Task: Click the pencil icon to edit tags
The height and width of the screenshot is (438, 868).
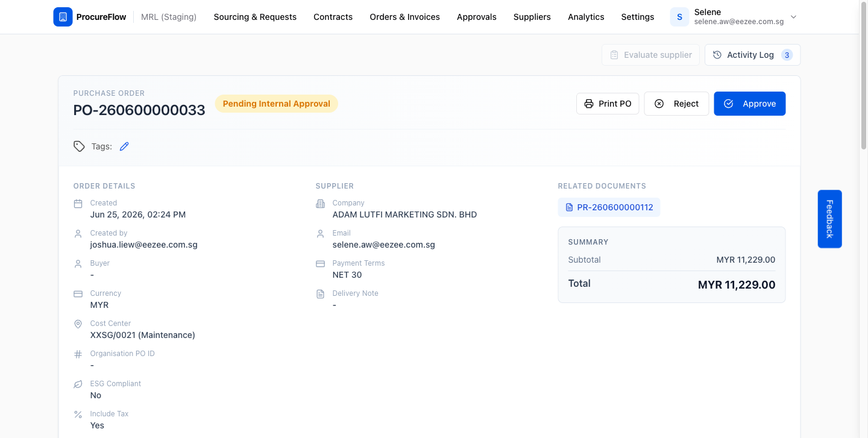Action: click(124, 146)
